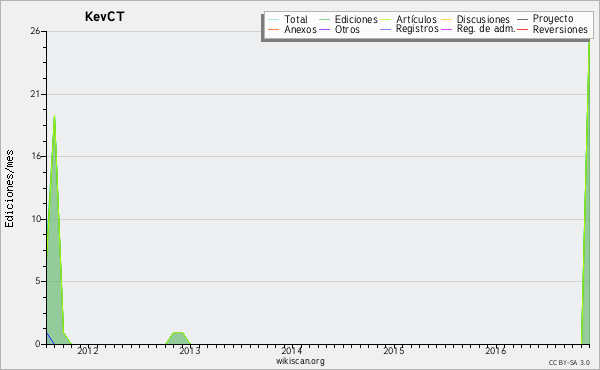The width and height of the screenshot is (600, 370).
Task: Click the 2015 x-axis label
Action: tap(394, 350)
